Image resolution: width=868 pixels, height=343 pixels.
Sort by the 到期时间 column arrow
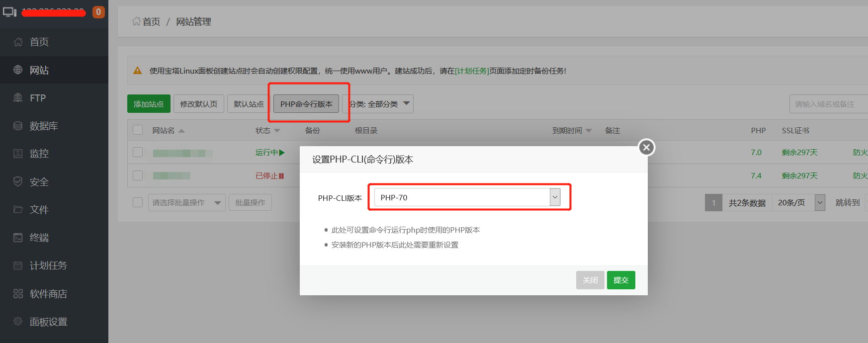589,131
